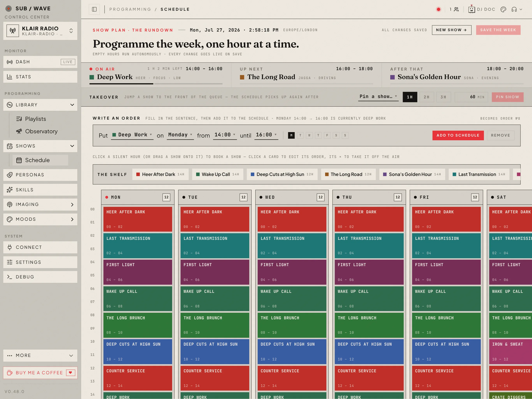Toggle the M weekday box in the order
This screenshot has height=399, width=532.
click(x=291, y=135)
